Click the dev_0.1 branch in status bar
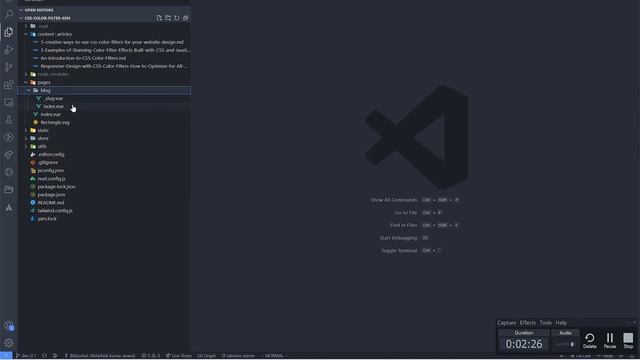Viewport: 640px width, 360px height. 26,356
